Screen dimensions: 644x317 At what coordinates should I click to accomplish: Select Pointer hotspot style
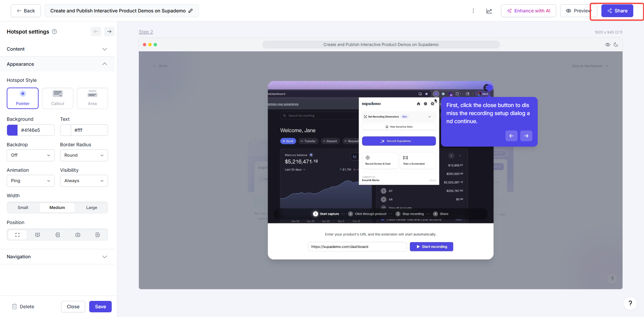click(22, 98)
